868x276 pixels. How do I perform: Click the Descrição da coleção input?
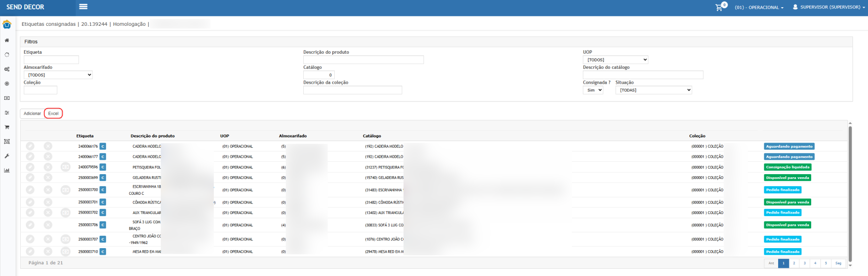click(352, 90)
